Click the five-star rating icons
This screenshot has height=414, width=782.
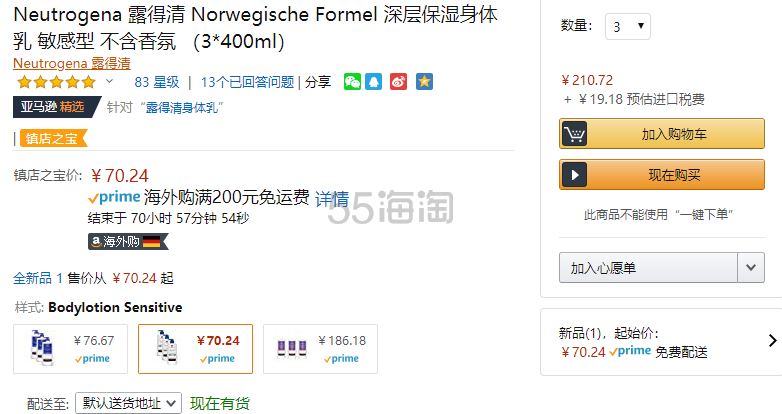pyautogui.click(x=56, y=82)
